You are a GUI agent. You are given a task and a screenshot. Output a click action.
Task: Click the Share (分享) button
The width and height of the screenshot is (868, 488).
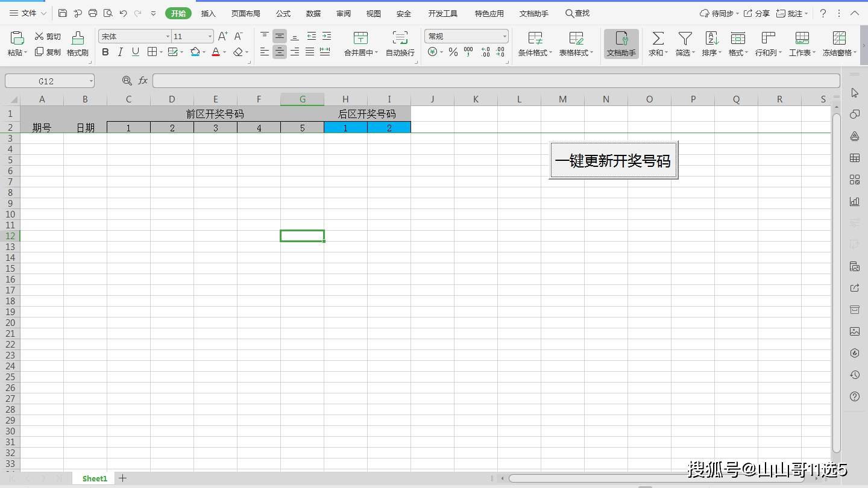[756, 13]
